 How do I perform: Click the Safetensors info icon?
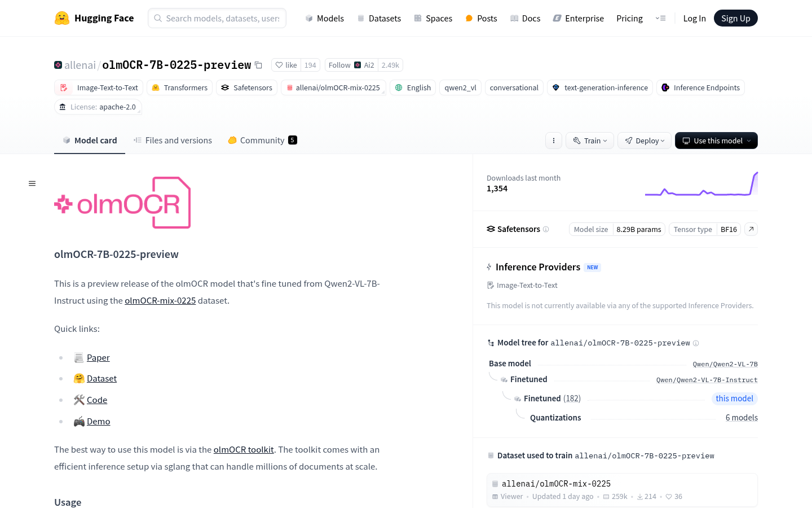click(546, 229)
